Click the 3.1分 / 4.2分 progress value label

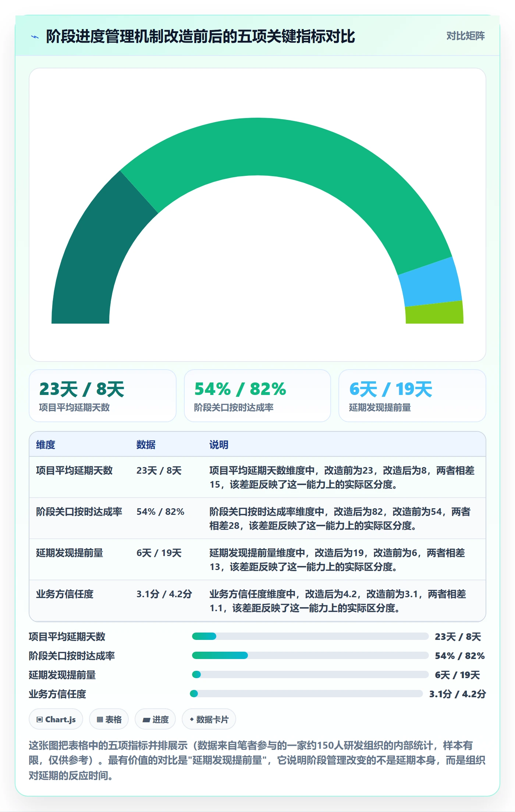(458, 694)
